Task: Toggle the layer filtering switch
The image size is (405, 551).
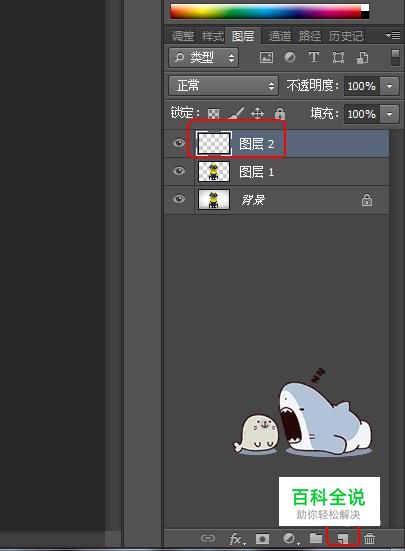Action: point(396,57)
